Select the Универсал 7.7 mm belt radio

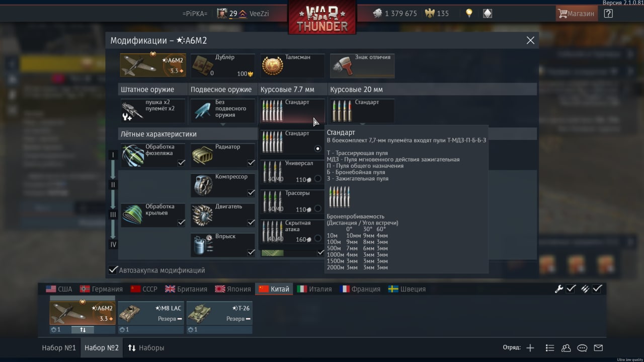point(317,179)
